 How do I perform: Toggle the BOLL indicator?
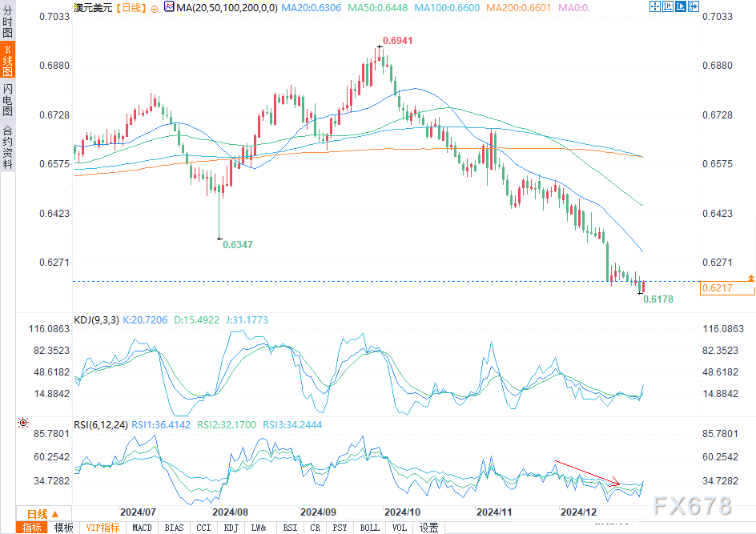[x=369, y=528]
